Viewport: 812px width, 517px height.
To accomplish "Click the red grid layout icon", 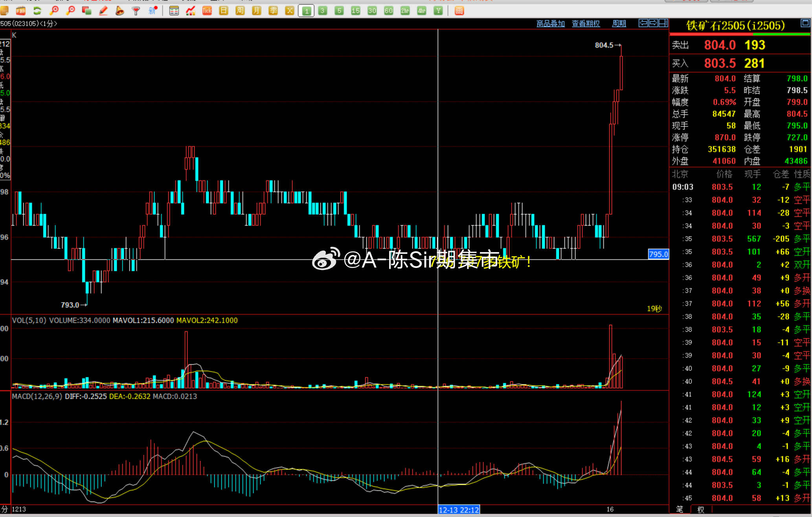I will (x=459, y=11).
